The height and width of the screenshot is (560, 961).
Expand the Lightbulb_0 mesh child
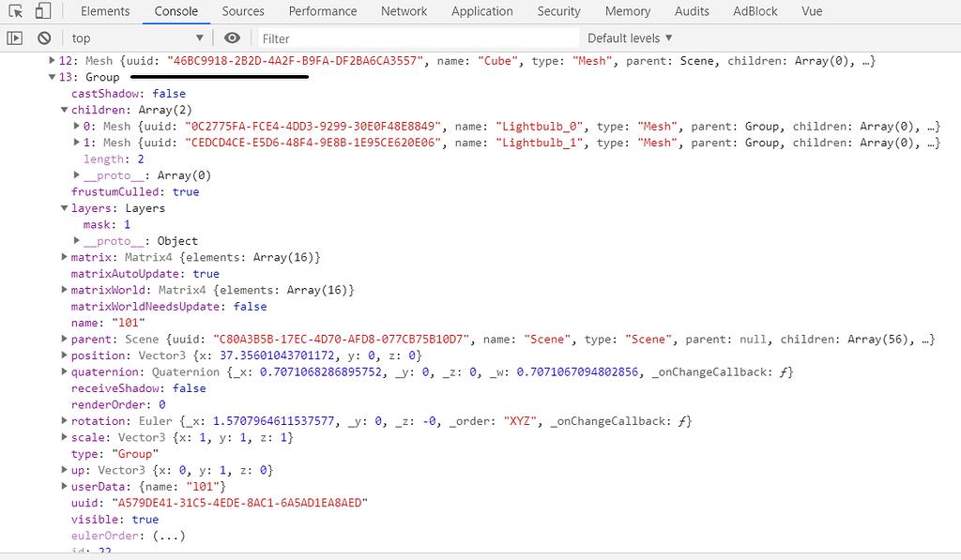point(76,127)
